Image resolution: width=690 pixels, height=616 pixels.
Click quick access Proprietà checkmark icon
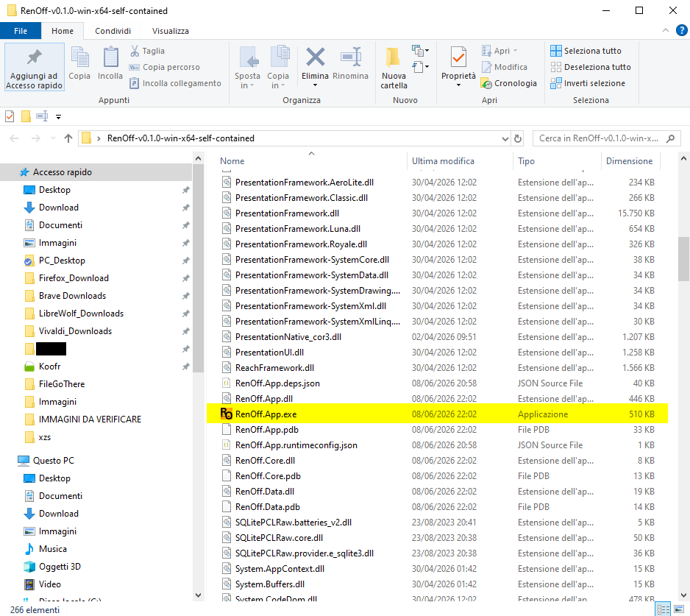pyautogui.click(x=10, y=117)
